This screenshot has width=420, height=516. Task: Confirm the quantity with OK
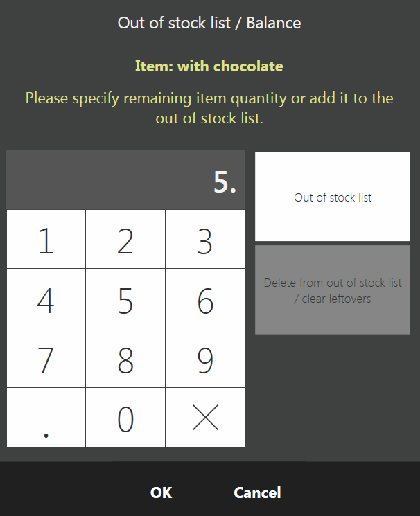click(161, 493)
